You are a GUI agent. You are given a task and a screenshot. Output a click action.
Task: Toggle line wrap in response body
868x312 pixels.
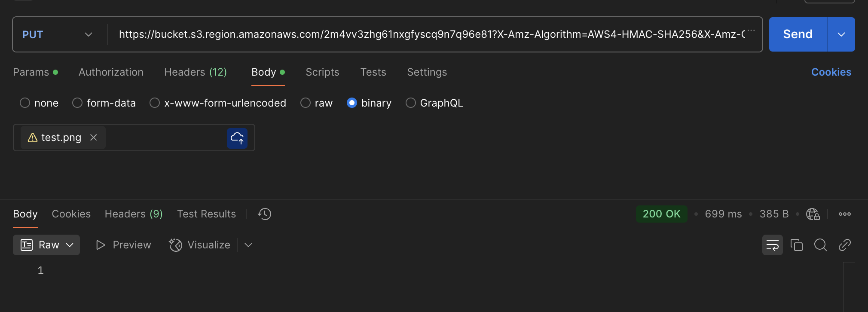click(772, 245)
